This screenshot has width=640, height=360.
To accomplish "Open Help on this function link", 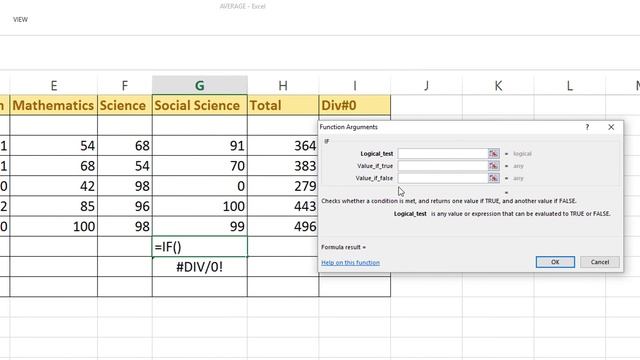I will [350, 262].
